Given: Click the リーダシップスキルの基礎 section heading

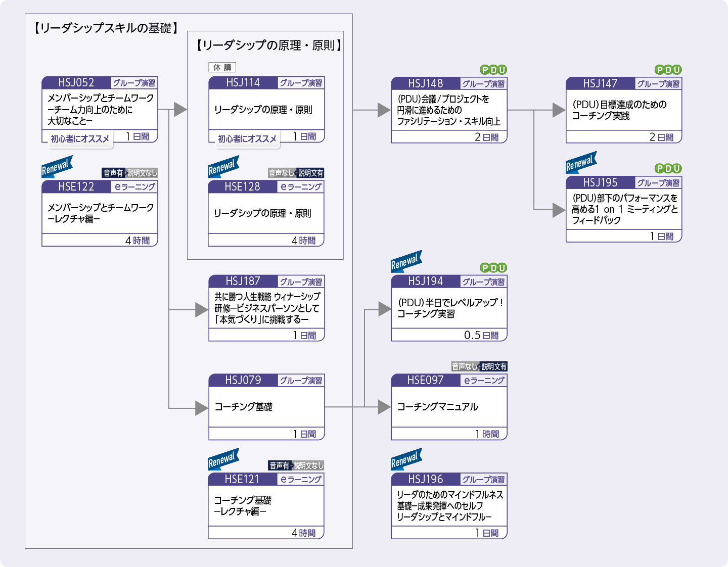Looking at the screenshot, I should click(106, 28).
